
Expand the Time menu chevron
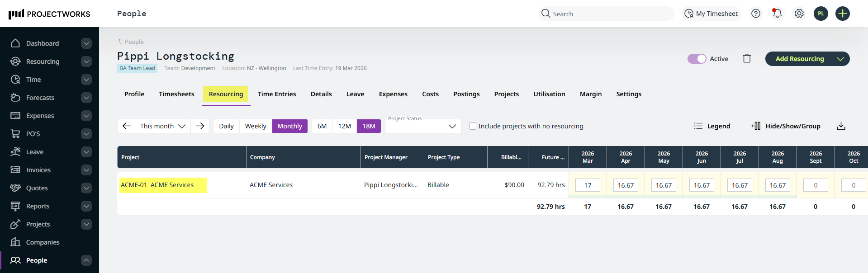coord(86,80)
